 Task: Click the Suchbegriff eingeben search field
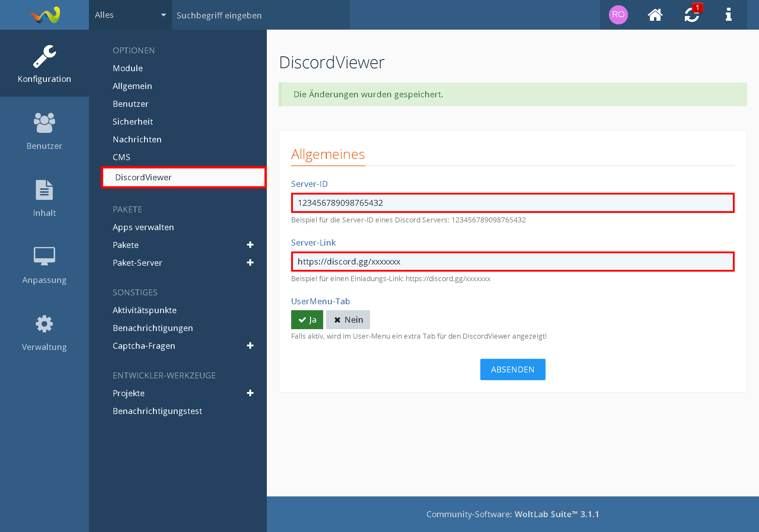[x=261, y=15]
